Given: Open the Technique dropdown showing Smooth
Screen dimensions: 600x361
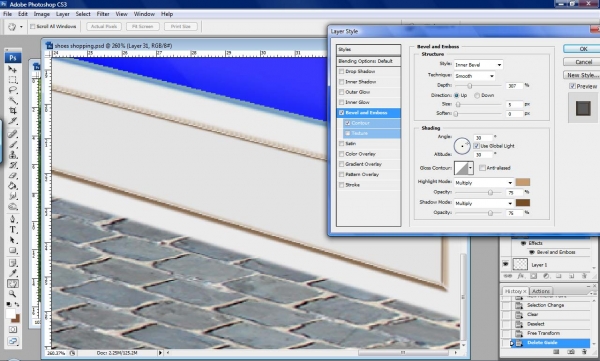Looking at the screenshot, I should click(x=474, y=76).
